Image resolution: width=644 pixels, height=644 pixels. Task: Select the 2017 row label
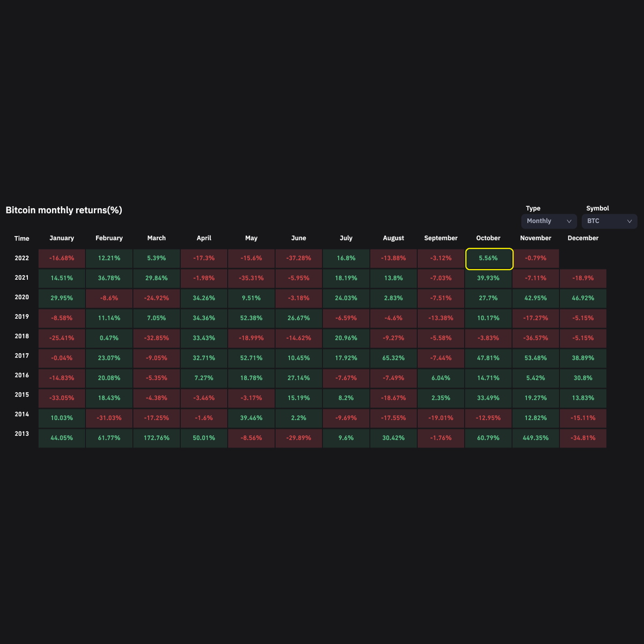point(22,356)
